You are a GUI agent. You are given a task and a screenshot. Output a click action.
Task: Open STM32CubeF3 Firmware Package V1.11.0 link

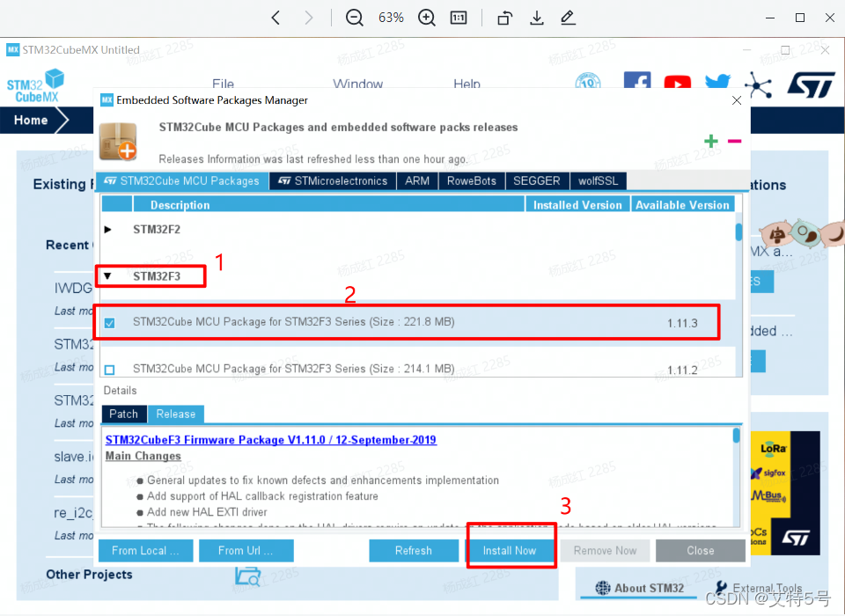click(x=271, y=440)
